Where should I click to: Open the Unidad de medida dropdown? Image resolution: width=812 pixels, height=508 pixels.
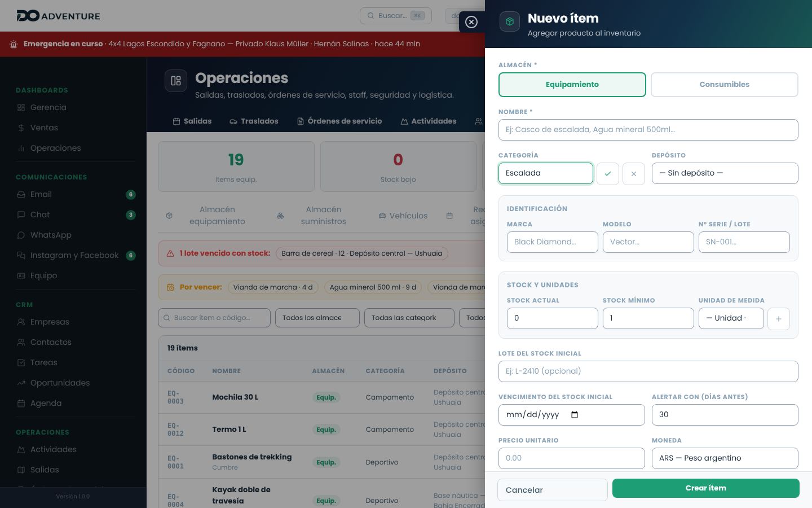pos(731,318)
